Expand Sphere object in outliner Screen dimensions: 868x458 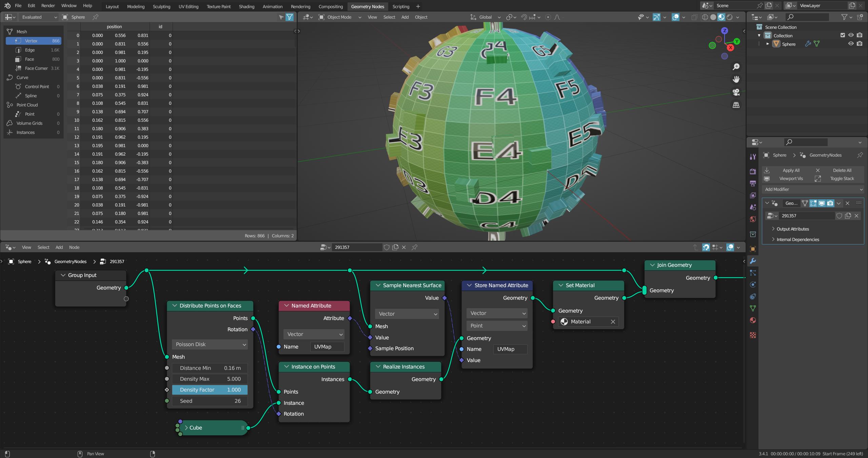pos(768,44)
